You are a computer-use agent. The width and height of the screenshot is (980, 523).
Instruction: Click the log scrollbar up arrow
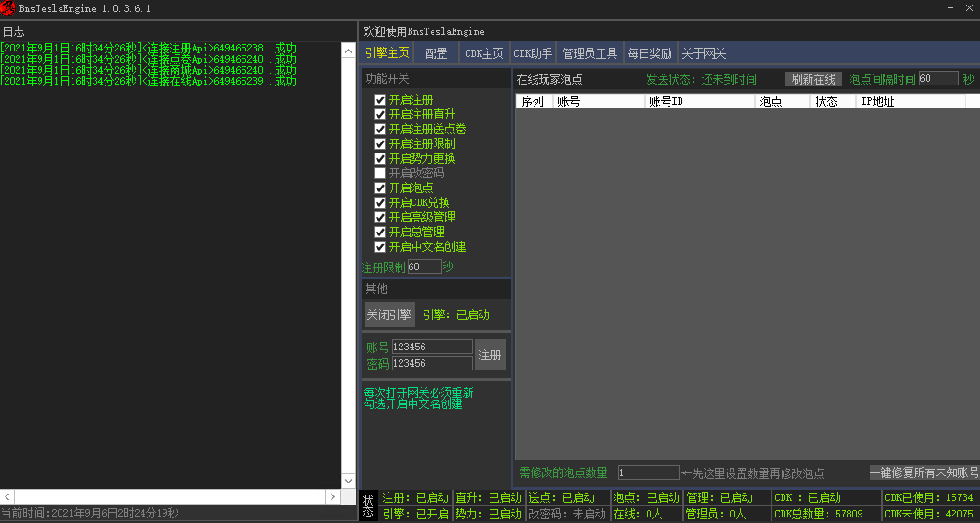348,51
